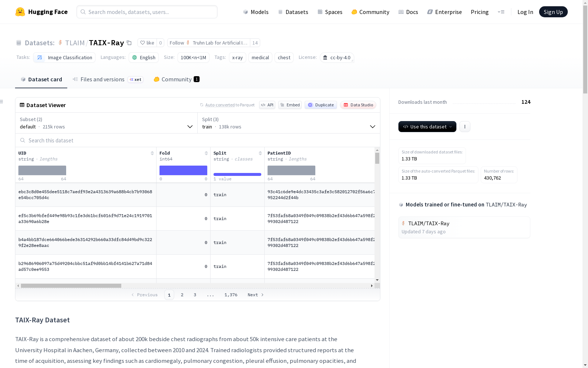Image resolution: width=588 pixels, height=368 pixels.
Task: Click the table's vertical scrollbar thumb
Action: (377, 158)
